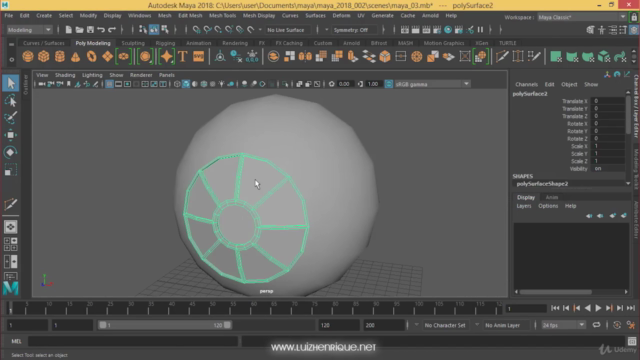Click the Maya M logo icon
Screen dimensions: 640x360
click(x=11, y=288)
